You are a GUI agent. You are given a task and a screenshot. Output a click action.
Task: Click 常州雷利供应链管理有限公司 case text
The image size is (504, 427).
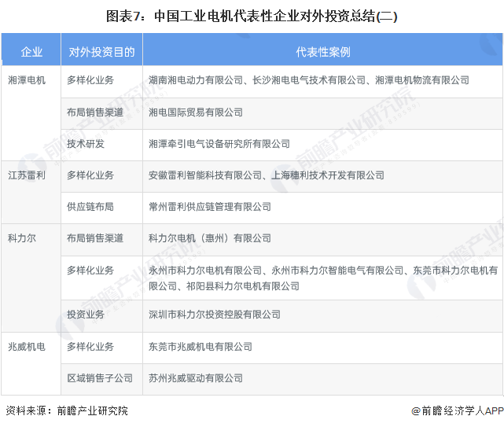[210, 207]
